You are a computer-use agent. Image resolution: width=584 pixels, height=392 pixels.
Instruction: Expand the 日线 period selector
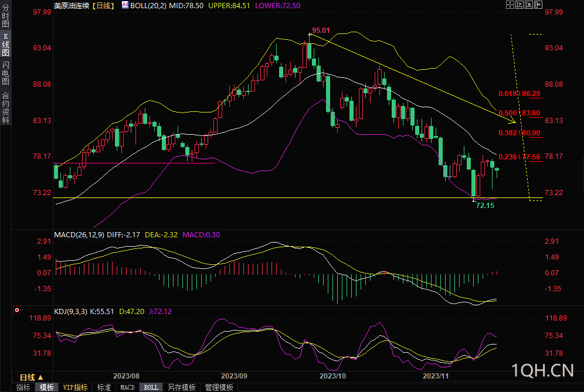tap(32, 377)
